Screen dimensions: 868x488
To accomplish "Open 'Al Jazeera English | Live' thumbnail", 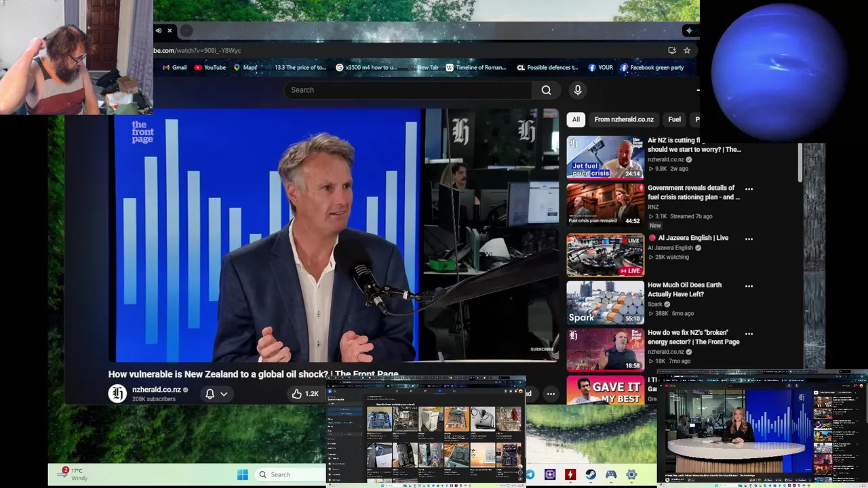I will [606, 256].
